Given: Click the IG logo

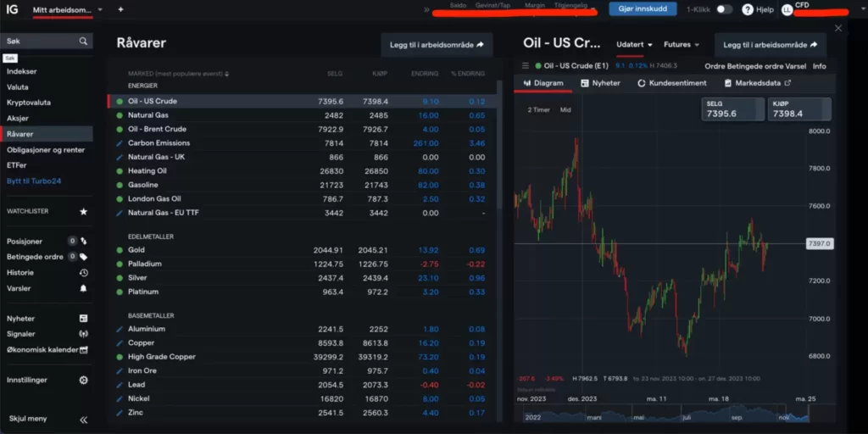Looking at the screenshot, I should [12, 9].
